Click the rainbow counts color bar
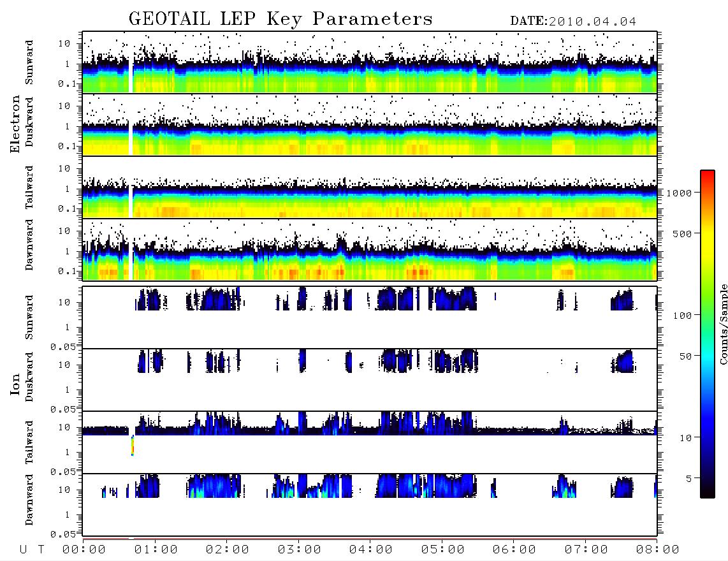 [x=708, y=334]
